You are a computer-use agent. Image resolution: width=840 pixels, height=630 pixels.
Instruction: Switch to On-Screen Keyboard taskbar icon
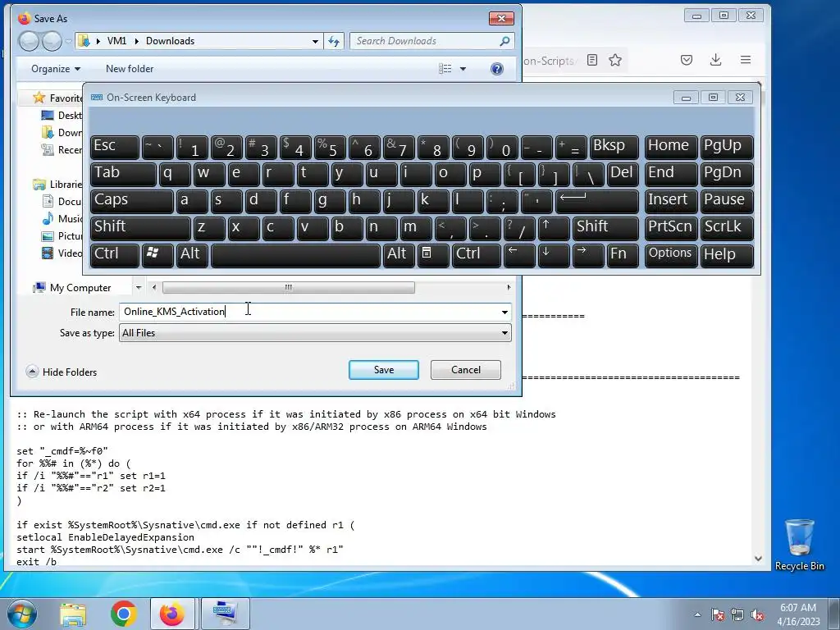[x=225, y=614]
